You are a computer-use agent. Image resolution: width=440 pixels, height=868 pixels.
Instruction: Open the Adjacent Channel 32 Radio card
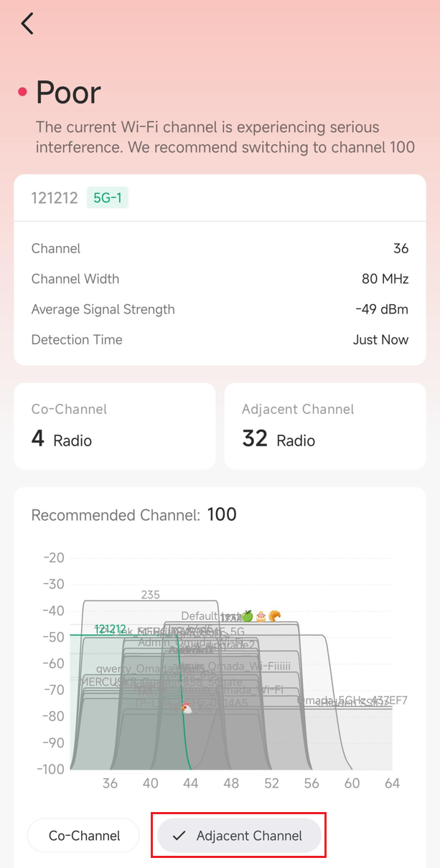[x=325, y=426]
